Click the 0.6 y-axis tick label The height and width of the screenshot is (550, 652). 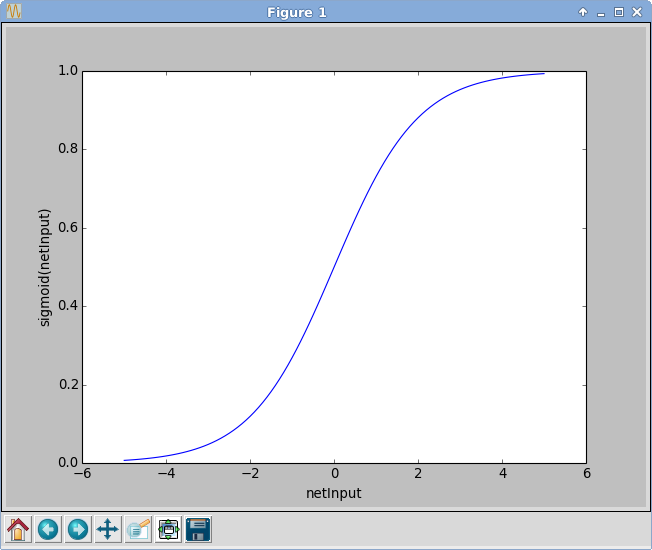68,227
